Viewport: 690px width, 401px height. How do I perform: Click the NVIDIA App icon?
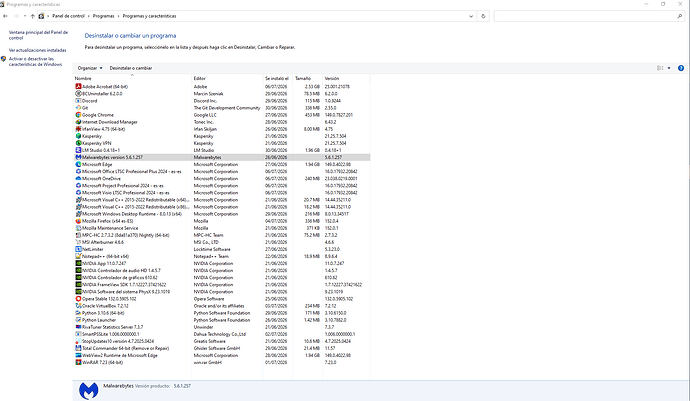coord(78,263)
